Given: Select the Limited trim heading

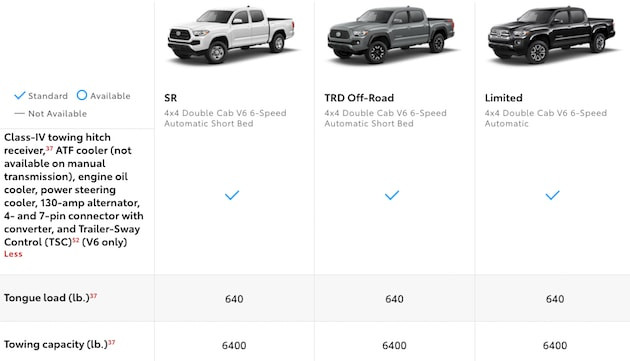Looking at the screenshot, I should tap(503, 98).
